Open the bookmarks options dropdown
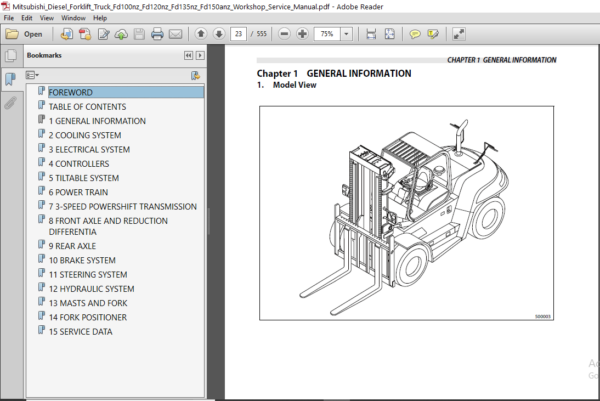This screenshot has width=600, height=401. pos(32,75)
